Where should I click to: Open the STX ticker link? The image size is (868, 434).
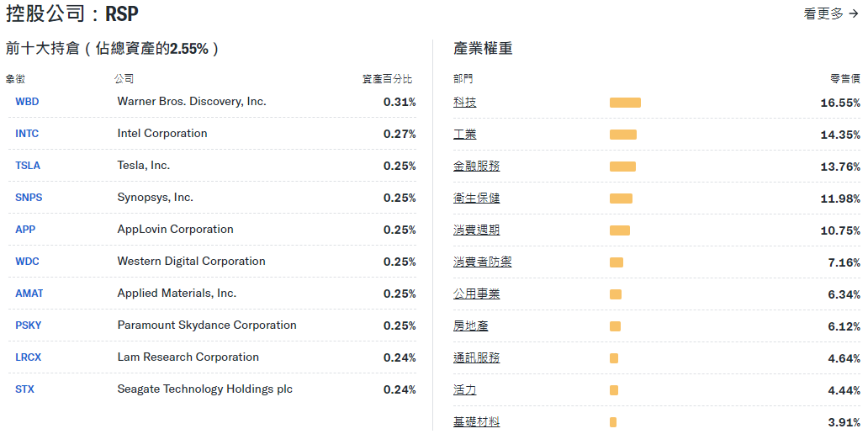[24, 389]
